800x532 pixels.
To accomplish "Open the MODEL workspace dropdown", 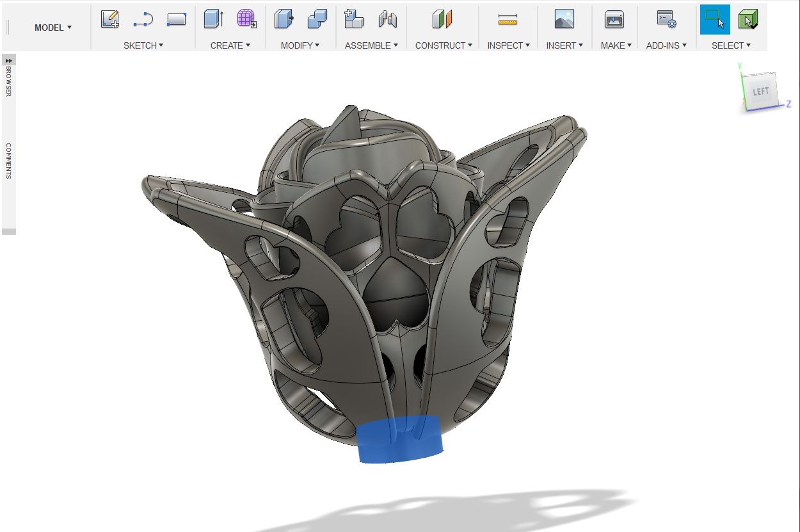I will point(53,28).
